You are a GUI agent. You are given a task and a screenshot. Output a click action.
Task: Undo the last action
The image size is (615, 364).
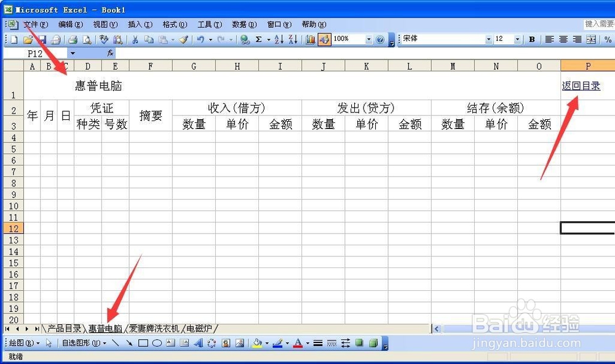pyautogui.click(x=200, y=39)
